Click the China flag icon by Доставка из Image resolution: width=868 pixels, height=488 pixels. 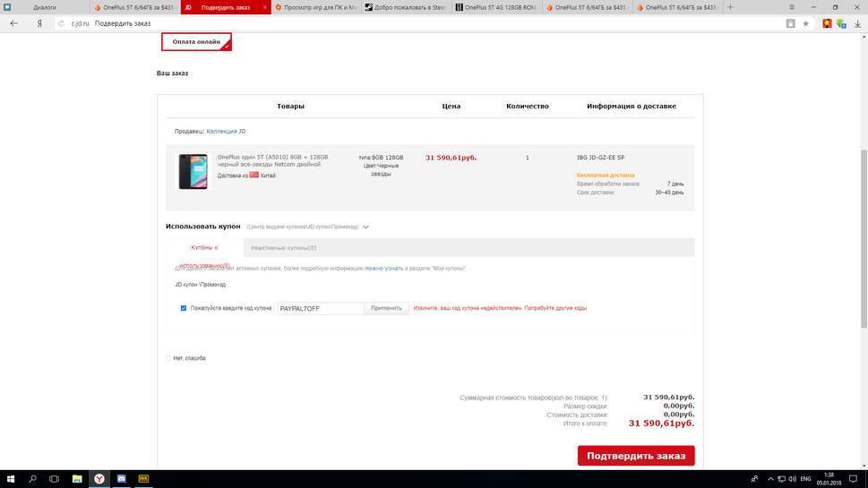click(254, 175)
